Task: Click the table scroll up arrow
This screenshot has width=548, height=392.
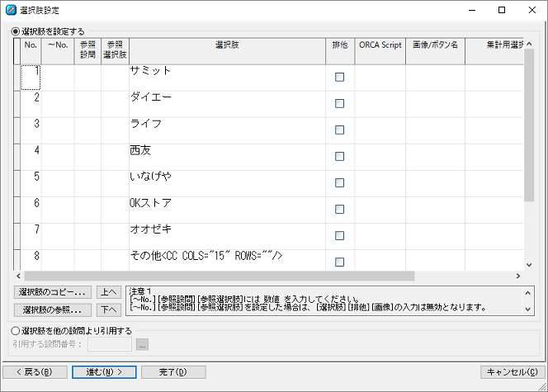Action: click(x=529, y=44)
